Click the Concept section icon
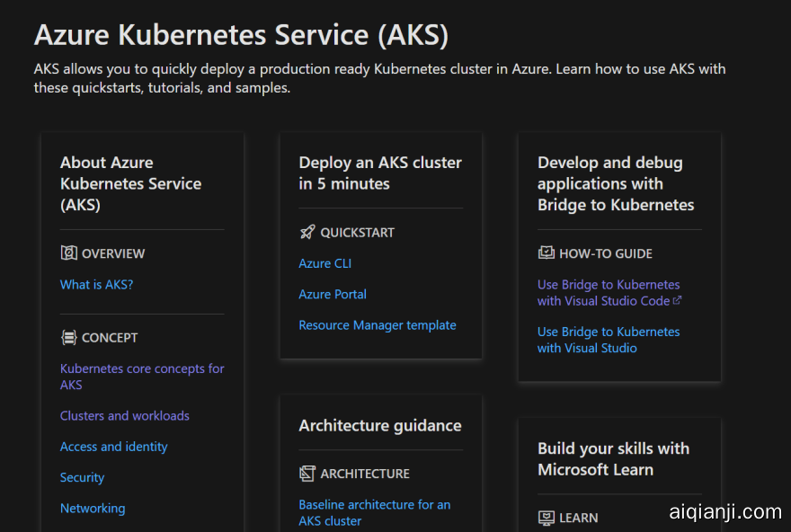The image size is (791, 532). pos(68,338)
